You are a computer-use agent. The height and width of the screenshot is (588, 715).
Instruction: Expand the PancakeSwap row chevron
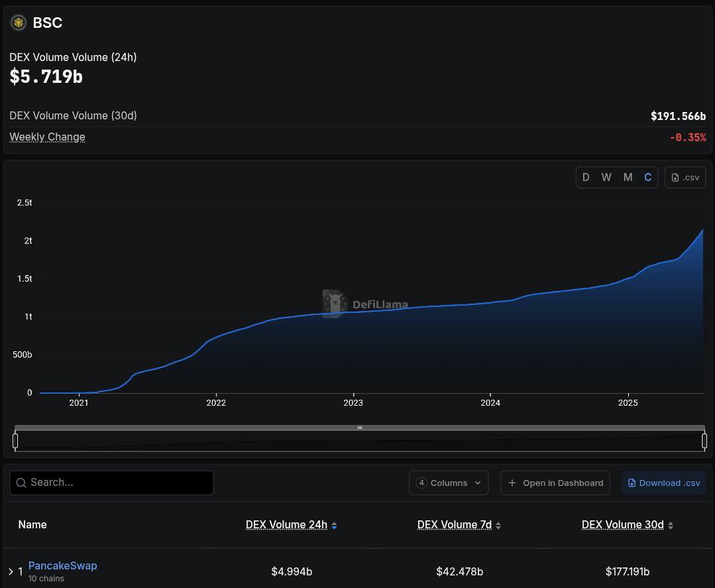coord(11,571)
